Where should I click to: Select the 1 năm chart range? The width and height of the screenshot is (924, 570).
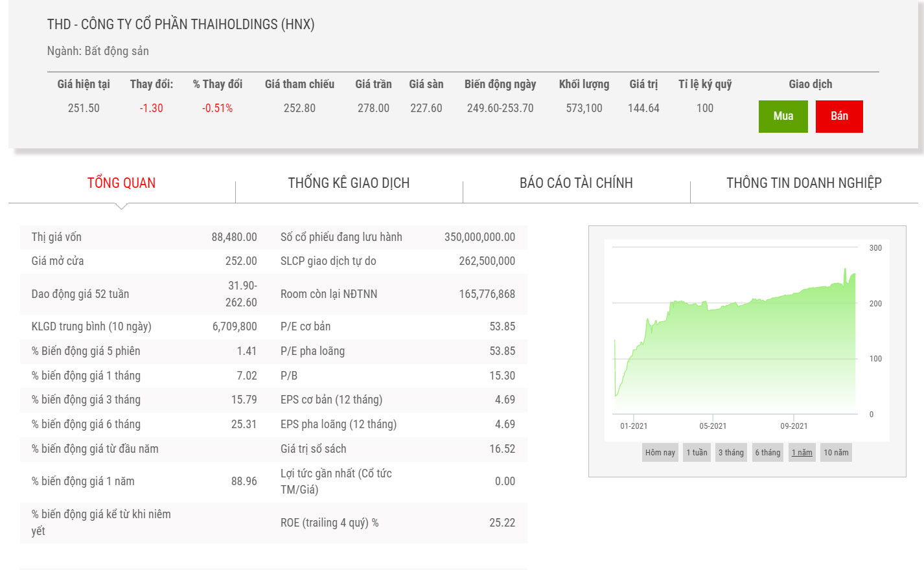click(x=802, y=453)
